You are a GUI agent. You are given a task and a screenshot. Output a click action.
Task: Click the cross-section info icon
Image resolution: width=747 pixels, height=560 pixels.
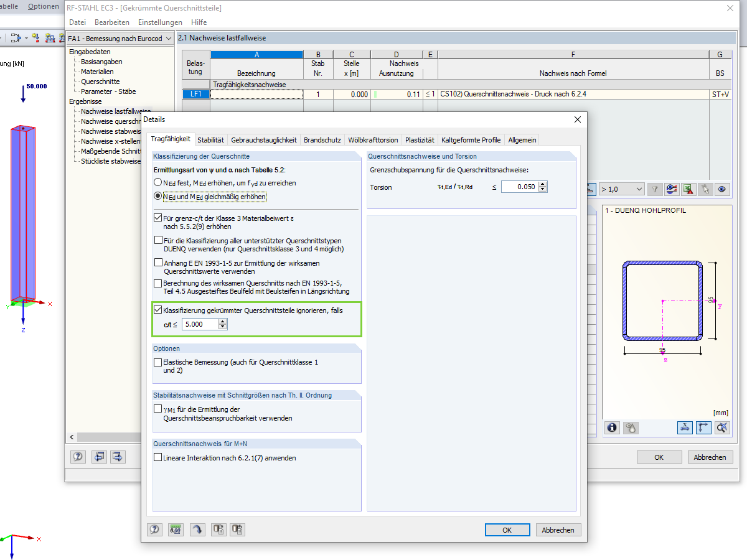click(x=612, y=427)
